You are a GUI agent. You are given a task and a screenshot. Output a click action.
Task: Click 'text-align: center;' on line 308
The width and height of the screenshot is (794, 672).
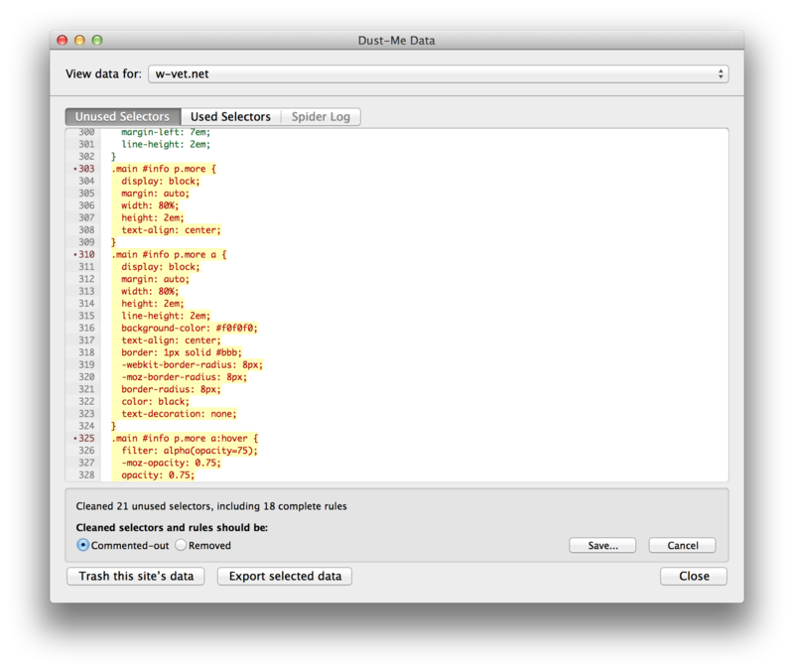tap(171, 230)
